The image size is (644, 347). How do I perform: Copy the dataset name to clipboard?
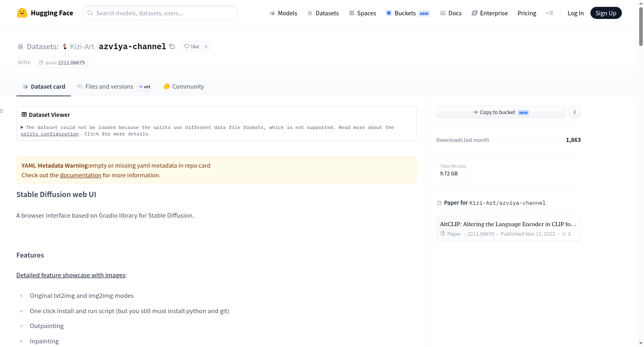[x=172, y=46]
